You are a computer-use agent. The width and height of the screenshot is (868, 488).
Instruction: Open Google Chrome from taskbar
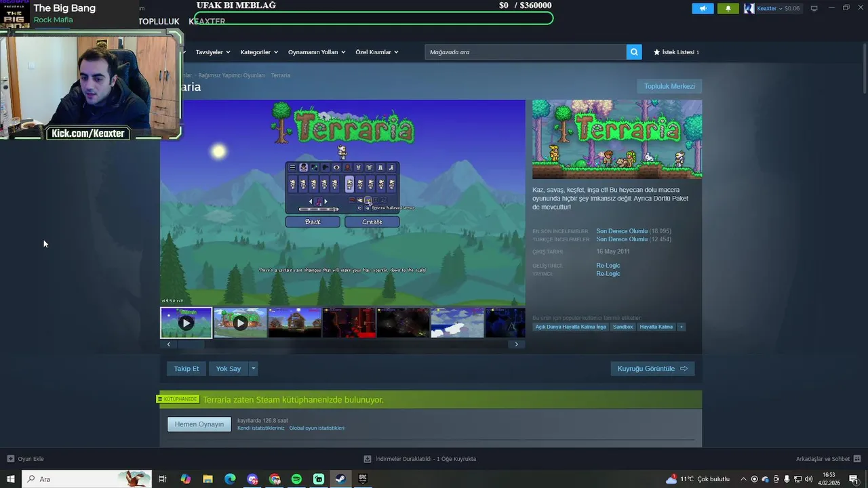(x=275, y=479)
